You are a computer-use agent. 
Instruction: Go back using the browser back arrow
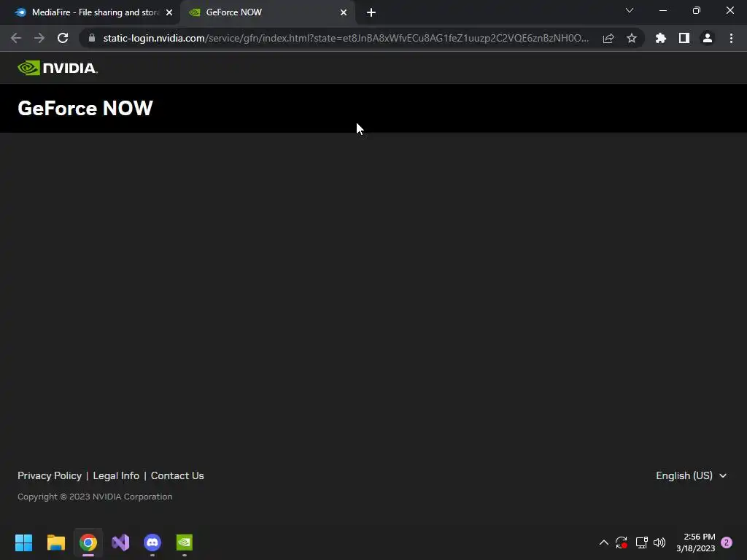point(16,38)
